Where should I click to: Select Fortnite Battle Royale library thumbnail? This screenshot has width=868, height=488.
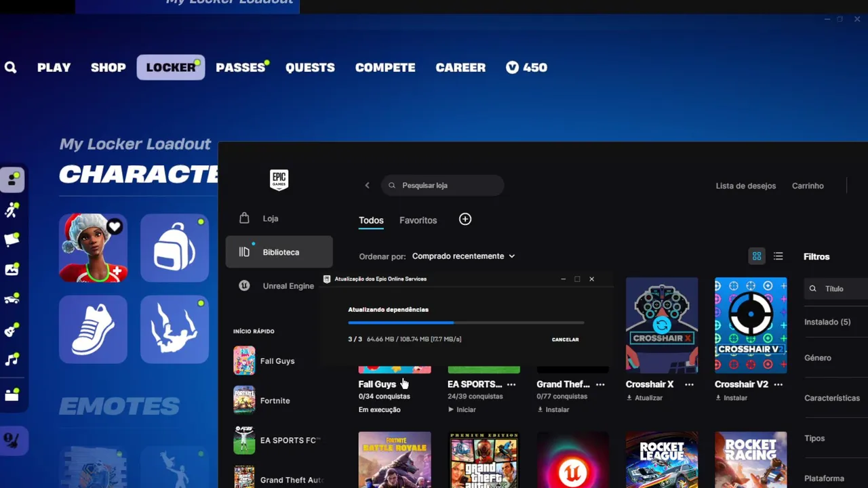click(x=395, y=460)
